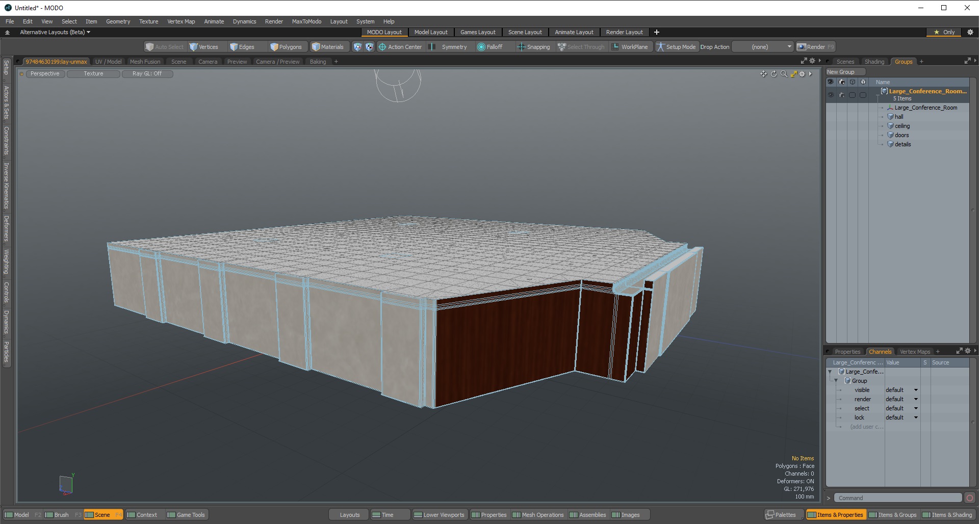Click the viewport rotate icon
This screenshot has height=524, width=980.
point(773,74)
